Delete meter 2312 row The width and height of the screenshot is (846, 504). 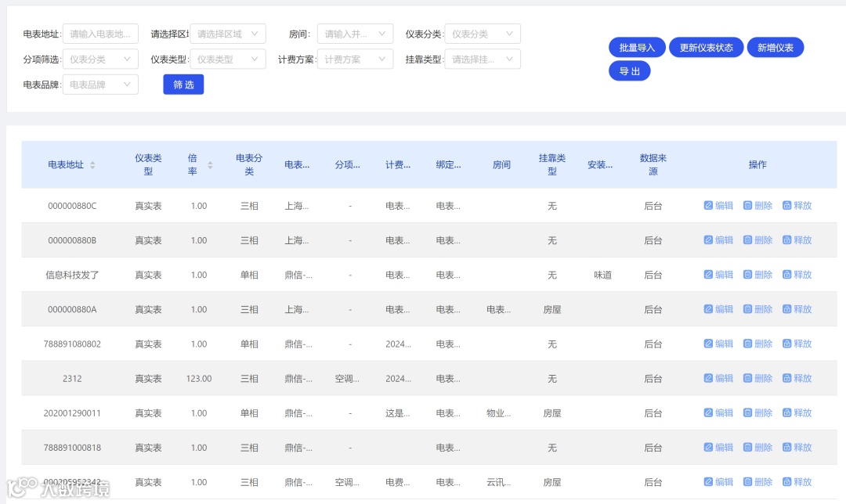[757, 378]
